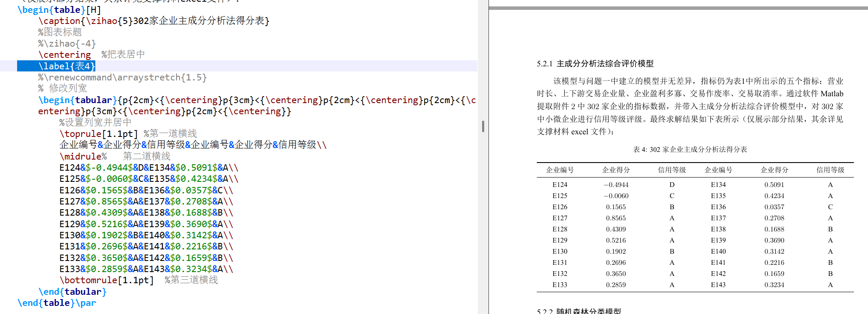Click the first 企业得分 header in PDF table

coord(616,170)
